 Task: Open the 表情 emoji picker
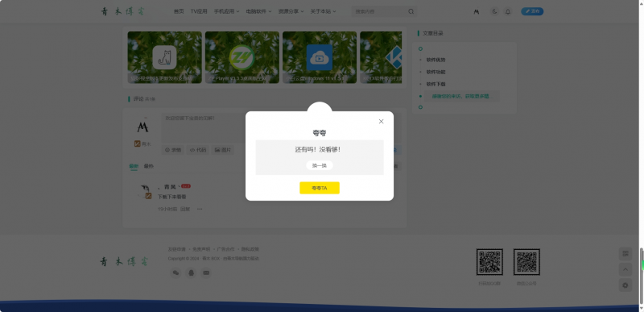173,150
